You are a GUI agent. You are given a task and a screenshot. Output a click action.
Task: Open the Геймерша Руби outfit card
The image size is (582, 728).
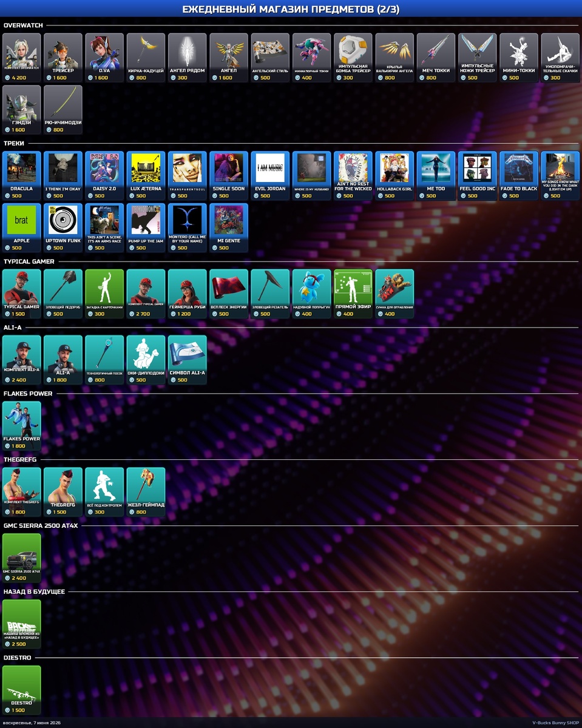coord(188,294)
